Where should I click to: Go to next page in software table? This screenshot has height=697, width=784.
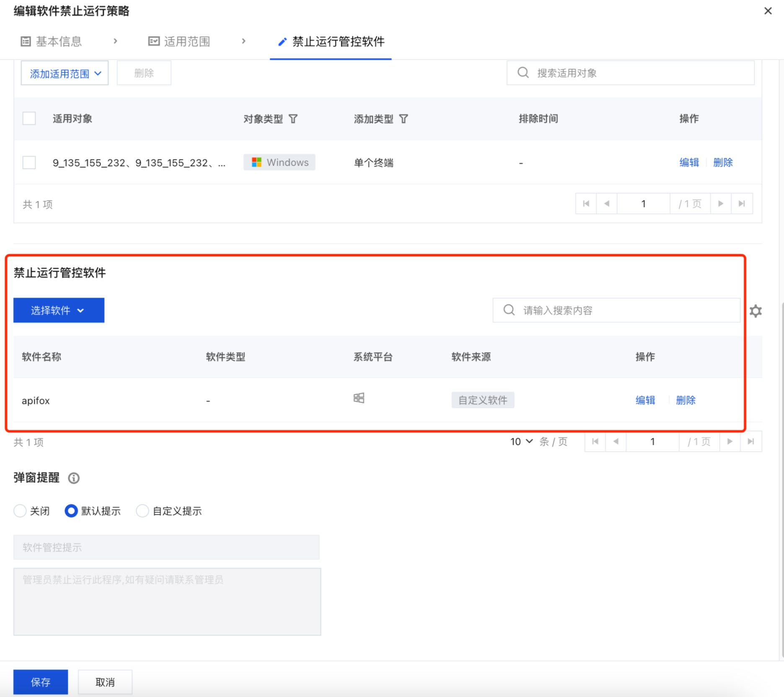(730, 441)
